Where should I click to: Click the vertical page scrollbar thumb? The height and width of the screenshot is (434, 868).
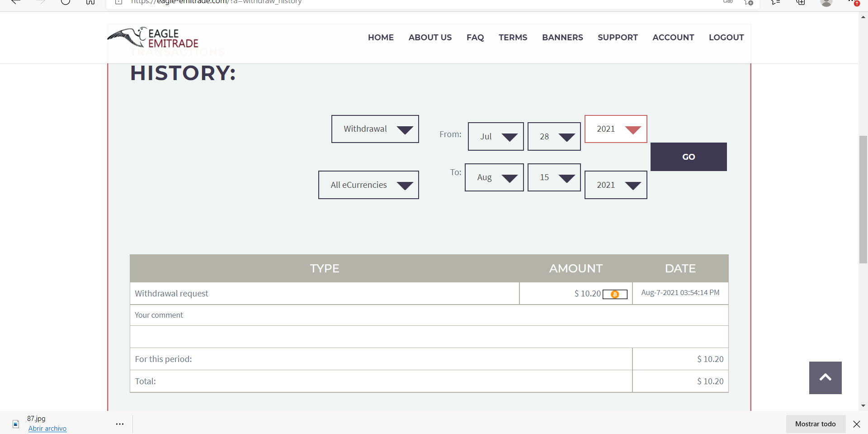[863, 199]
